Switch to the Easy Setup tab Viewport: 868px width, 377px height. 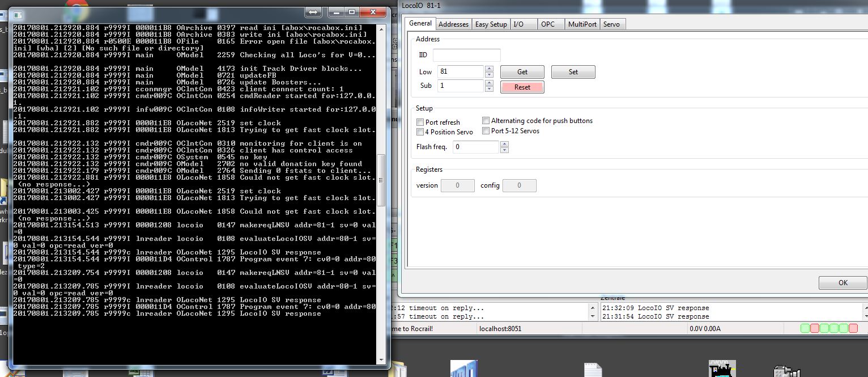[x=491, y=24]
